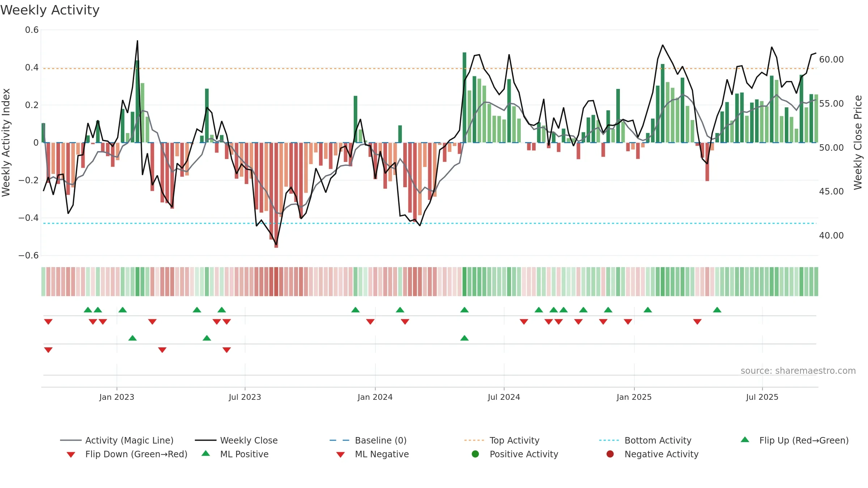Click the red Flip Down triangle legend icon

71,455
